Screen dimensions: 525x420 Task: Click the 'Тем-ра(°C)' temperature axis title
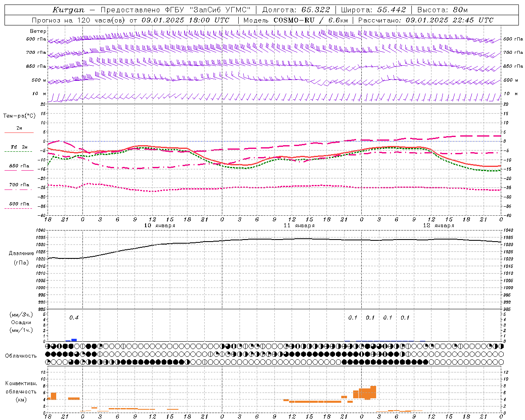click(x=19, y=116)
